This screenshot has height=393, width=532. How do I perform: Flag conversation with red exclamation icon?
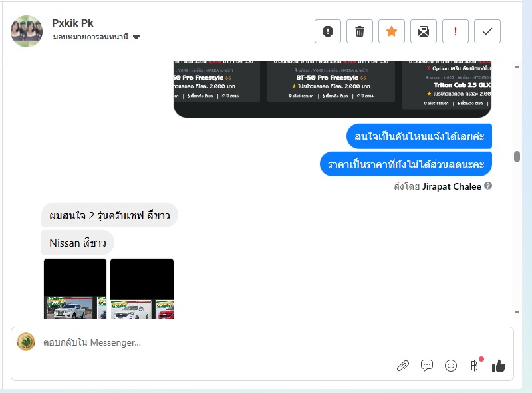[x=456, y=31]
